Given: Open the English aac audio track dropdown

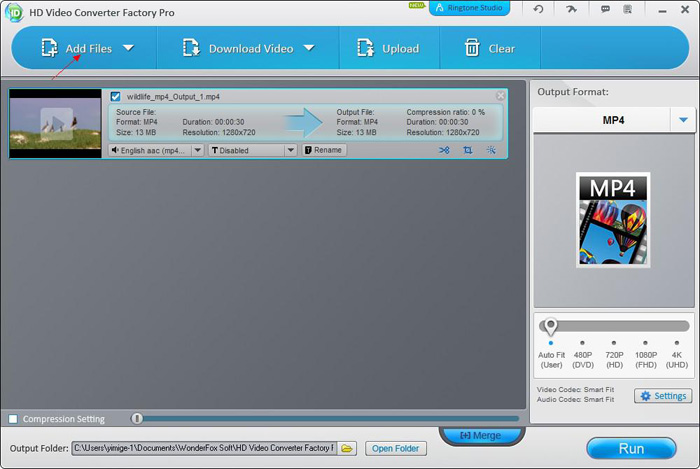Looking at the screenshot, I should tap(197, 150).
